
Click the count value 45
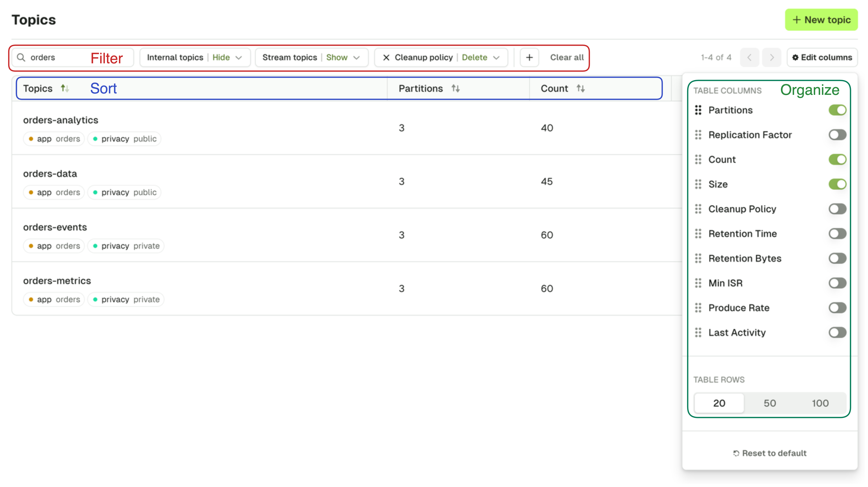547,181
